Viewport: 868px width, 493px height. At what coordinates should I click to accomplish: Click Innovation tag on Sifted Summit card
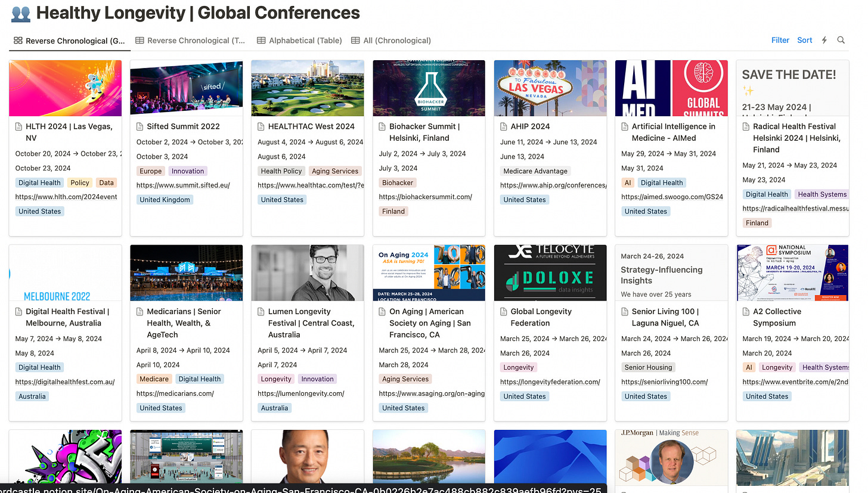click(188, 171)
